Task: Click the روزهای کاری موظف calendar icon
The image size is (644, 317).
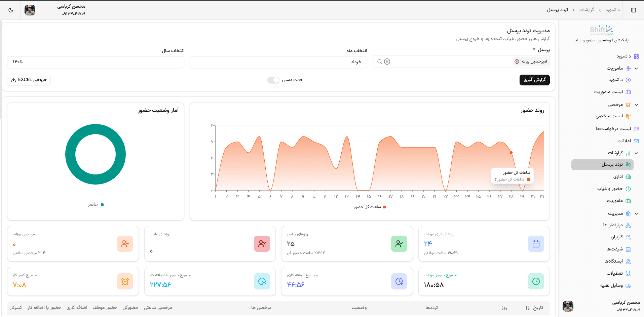Action: point(536,244)
